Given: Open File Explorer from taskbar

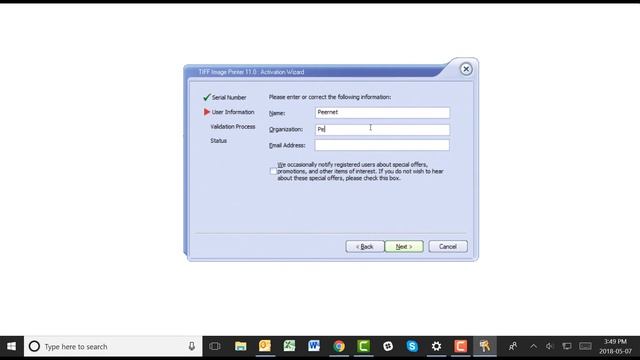Looking at the screenshot, I should click(240, 347).
